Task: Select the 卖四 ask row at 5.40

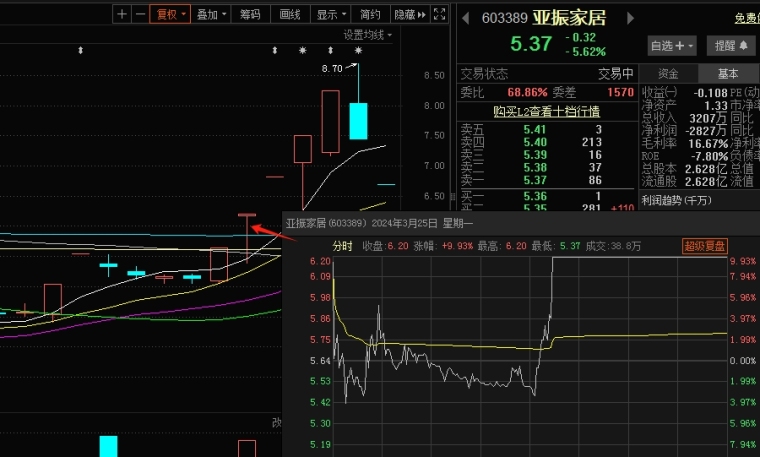Action: (x=546, y=142)
